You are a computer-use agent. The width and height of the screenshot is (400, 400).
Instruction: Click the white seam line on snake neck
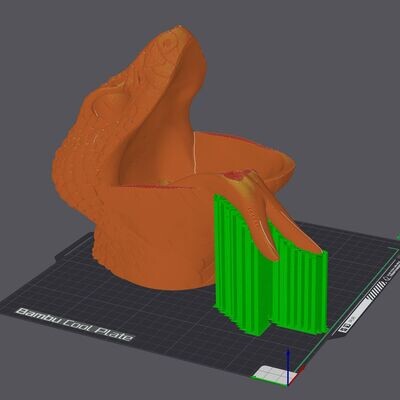[x=193, y=152]
